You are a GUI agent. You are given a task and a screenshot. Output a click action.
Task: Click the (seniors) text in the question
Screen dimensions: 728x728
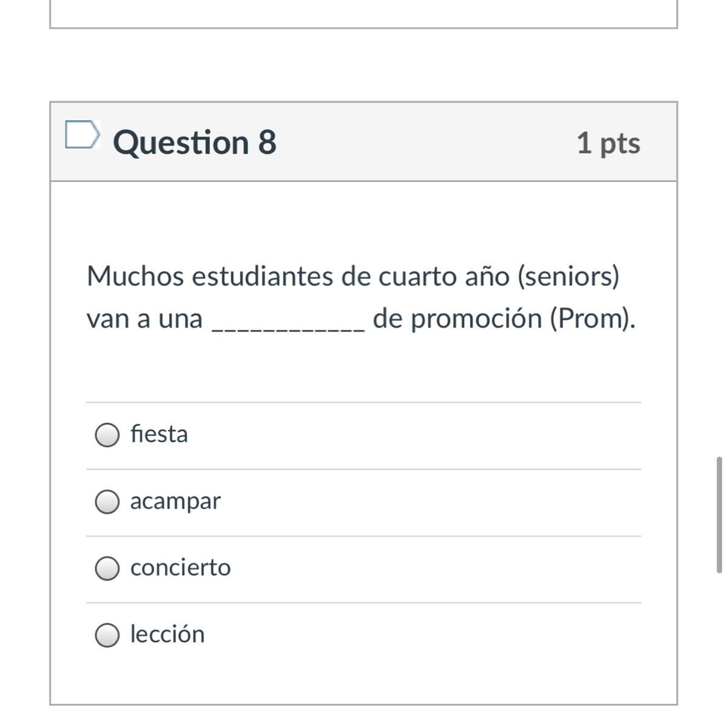coord(568,277)
